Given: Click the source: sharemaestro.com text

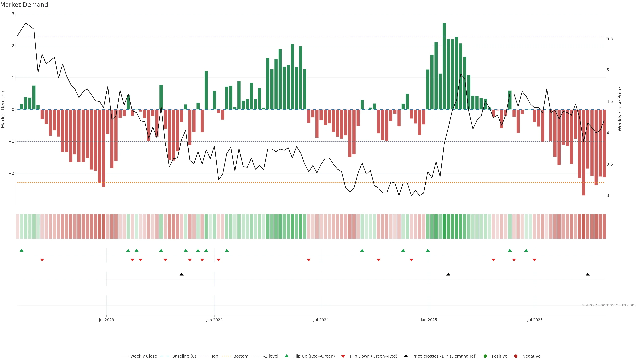Looking at the screenshot, I should (x=609, y=305).
